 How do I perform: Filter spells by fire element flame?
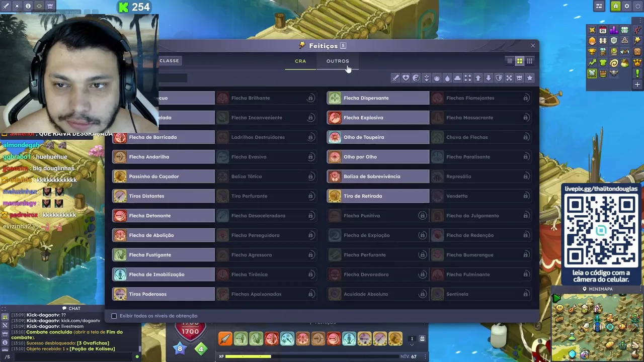click(x=437, y=78)
